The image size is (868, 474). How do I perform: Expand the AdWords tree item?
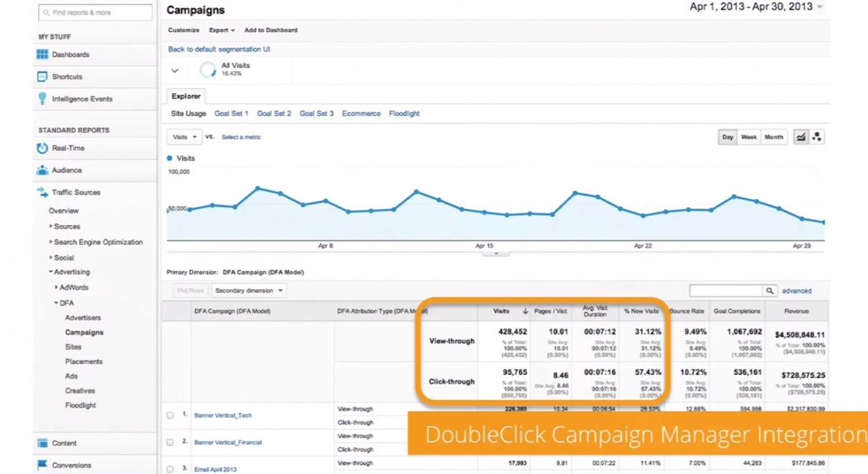click(57, 287)
